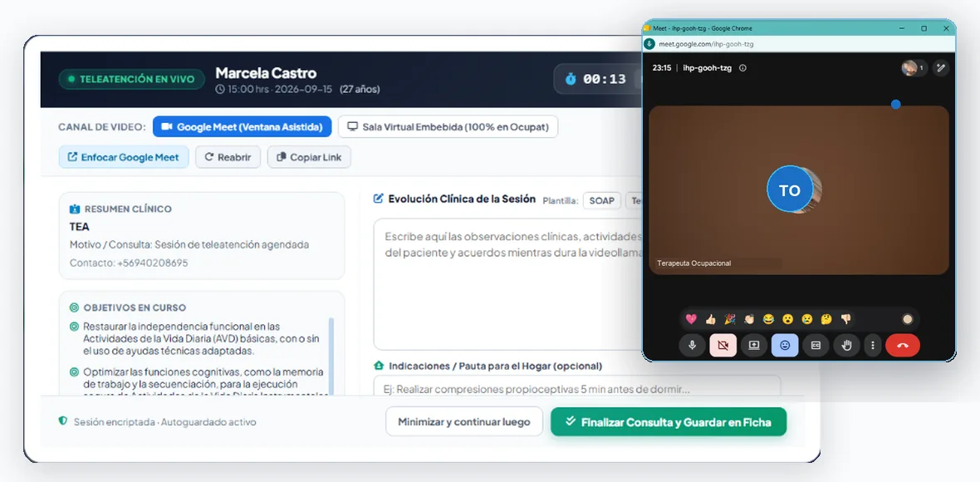
Task: Click the target icon beside OBJETIVOS EN CURSO
Action: 75,307
